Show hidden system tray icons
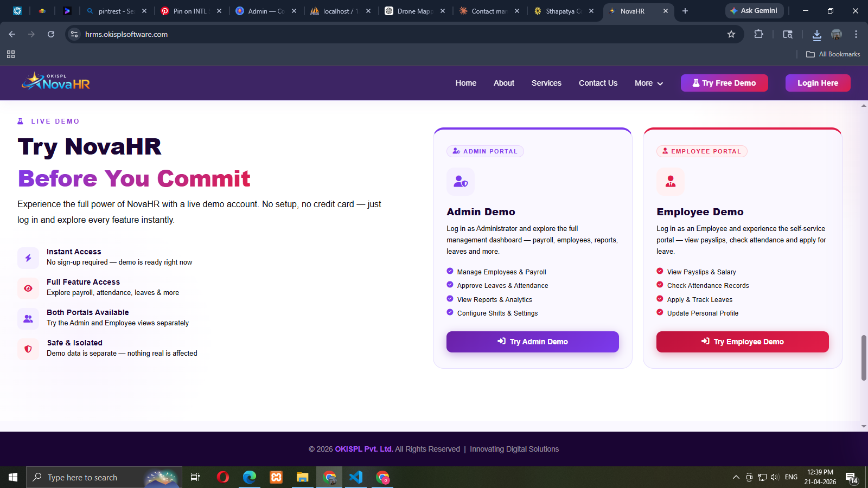 click(x=736, y=477)
